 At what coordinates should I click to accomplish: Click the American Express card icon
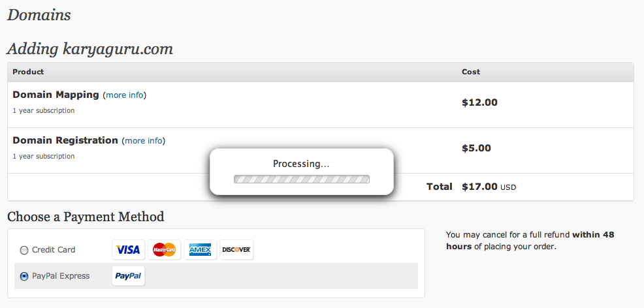coord(200,250)
